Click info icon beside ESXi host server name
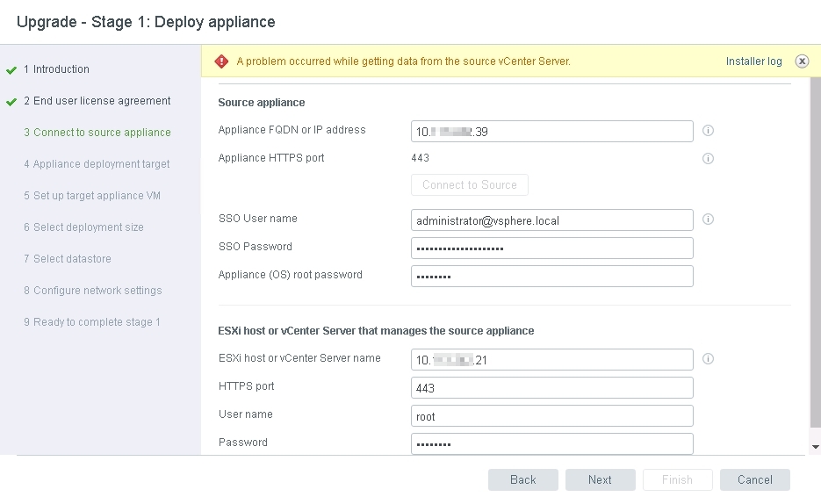The height and width of the screenshot is (504, 821). click(708, 358)
